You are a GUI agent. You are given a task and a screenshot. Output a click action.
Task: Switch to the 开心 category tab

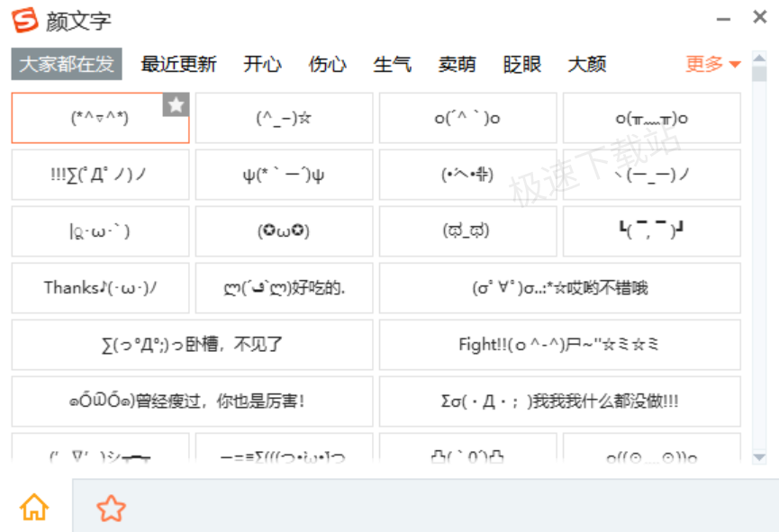click(262, 64)
